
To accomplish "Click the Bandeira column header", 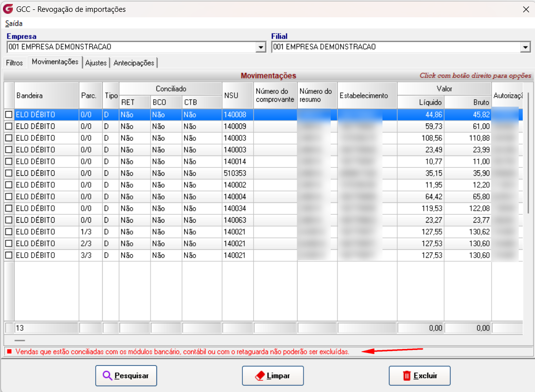I will click(x=46, y=95).
